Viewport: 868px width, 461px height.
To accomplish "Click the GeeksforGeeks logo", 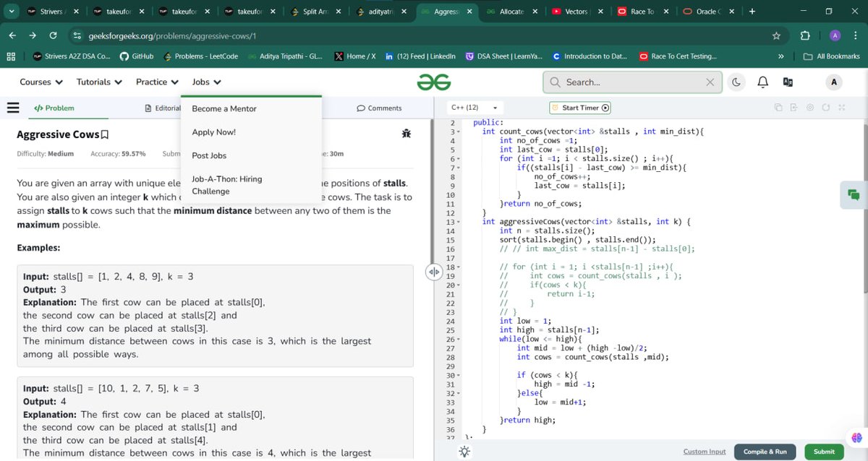I will 434,82.
